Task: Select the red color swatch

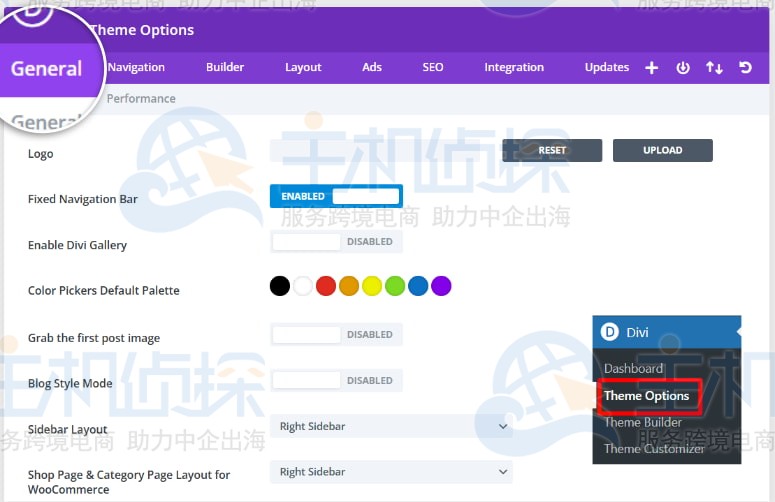Action: pos(325,287)
